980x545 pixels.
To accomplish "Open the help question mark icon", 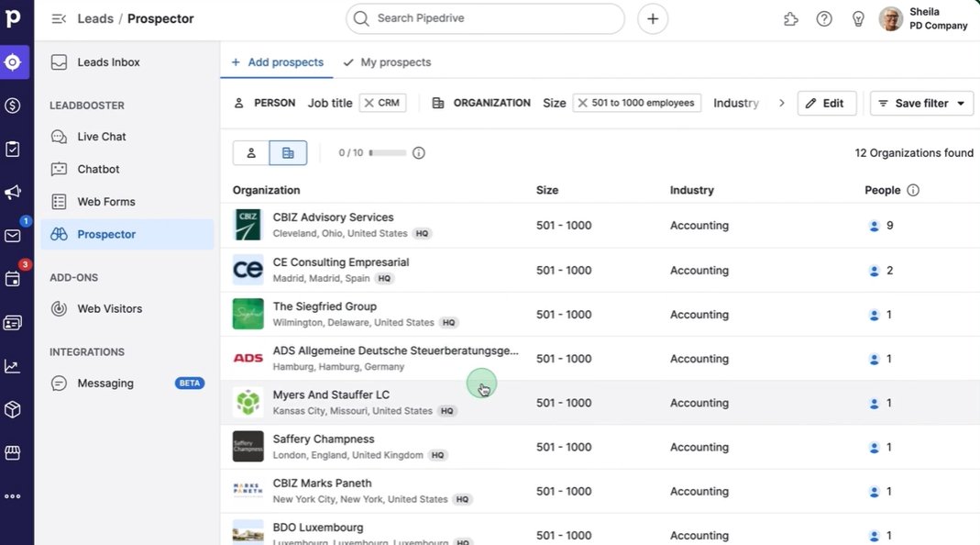I will [x=824, y=18].
